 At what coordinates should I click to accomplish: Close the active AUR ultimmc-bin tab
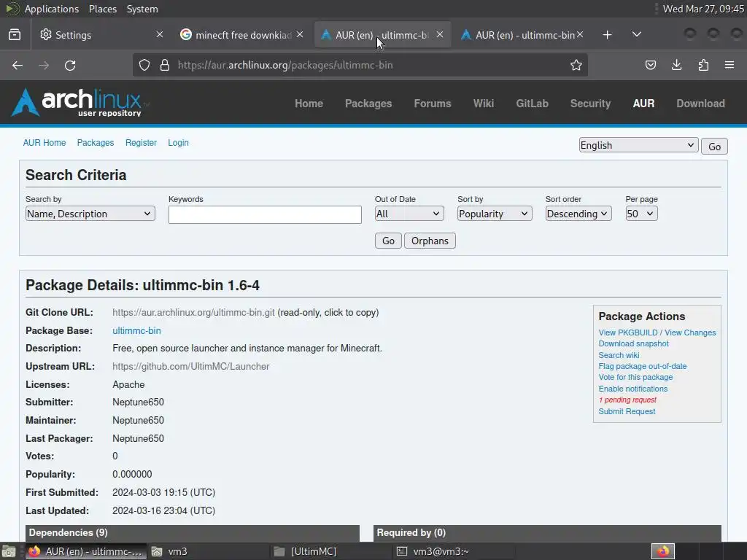pyautogui.click(x=440, y=34)
